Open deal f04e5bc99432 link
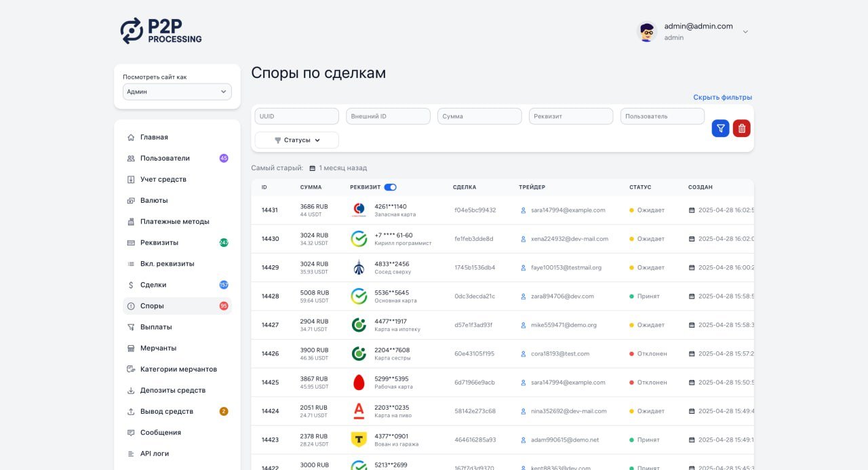The width and height of the screenshot is (868, 470). click(x=475, y=210)
